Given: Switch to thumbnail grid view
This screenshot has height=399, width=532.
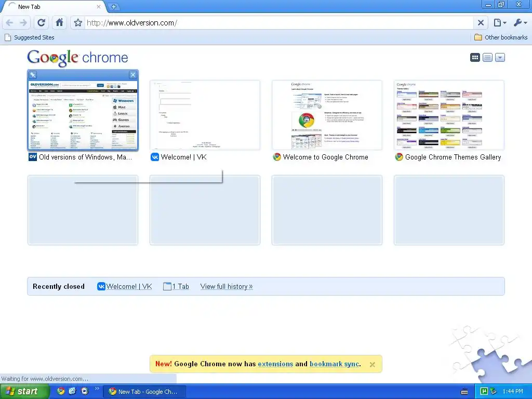Looking at the screenshot, I should tap(475, 58).
